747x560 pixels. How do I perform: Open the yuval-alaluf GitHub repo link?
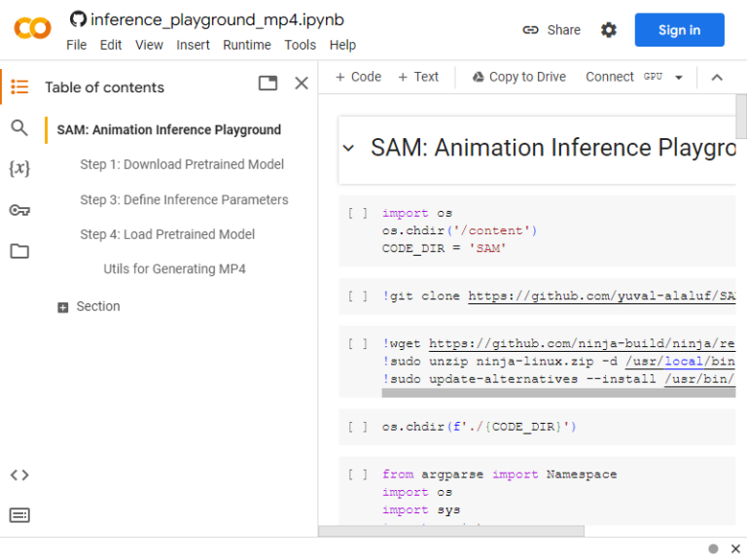coord(602,297)
